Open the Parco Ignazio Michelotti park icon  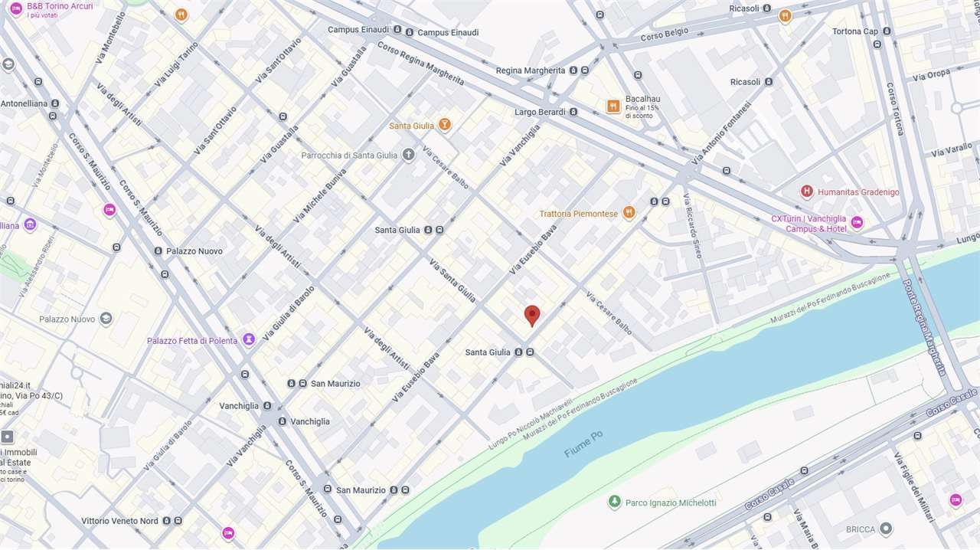(614, 502)
